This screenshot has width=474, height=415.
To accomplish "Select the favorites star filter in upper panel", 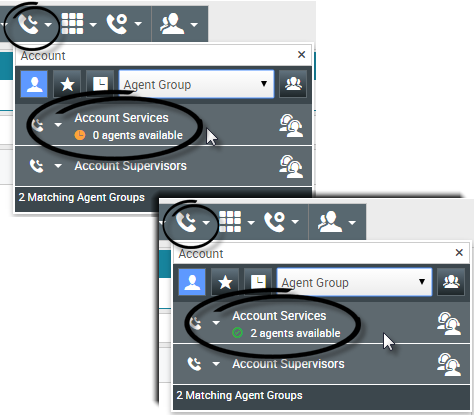I will (67, 84).
